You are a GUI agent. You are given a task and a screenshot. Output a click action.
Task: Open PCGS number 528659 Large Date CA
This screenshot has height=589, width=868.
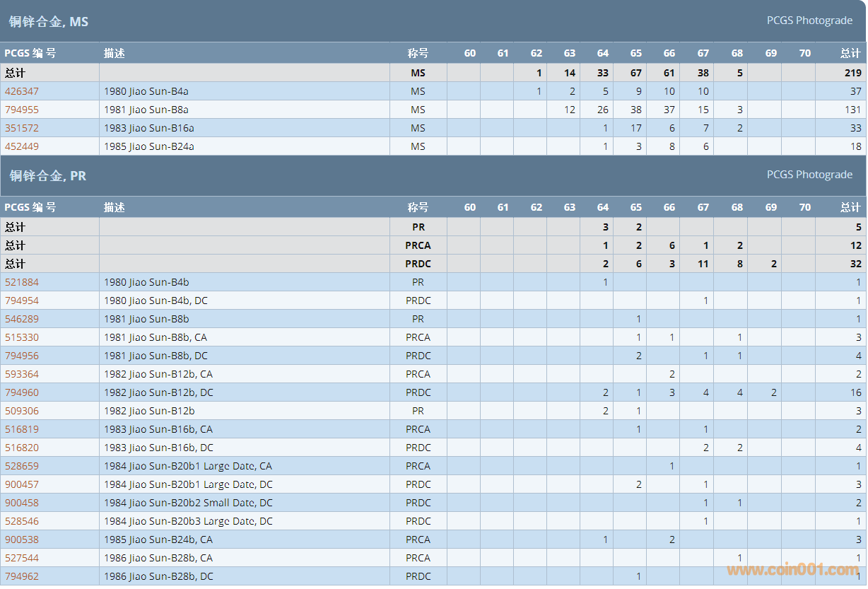click(22, 466)
